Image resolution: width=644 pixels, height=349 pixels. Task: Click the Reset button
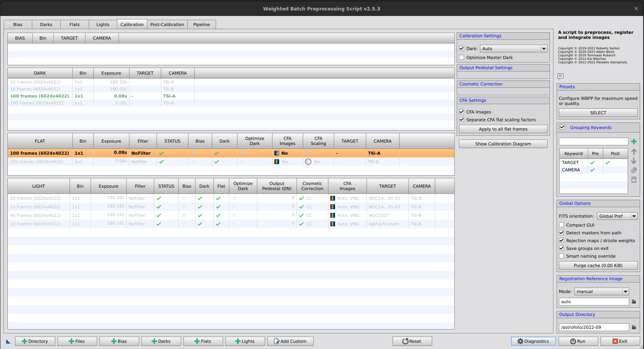click(412, 341)
